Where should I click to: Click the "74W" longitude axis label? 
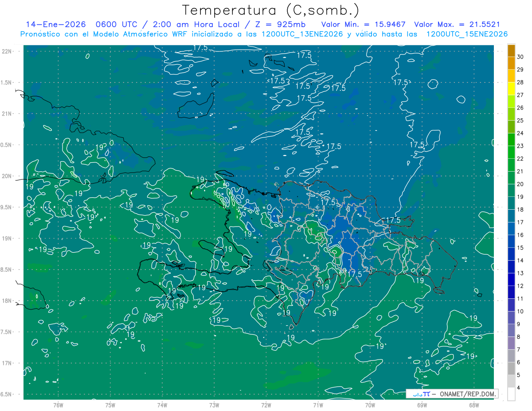click(162, 405)
